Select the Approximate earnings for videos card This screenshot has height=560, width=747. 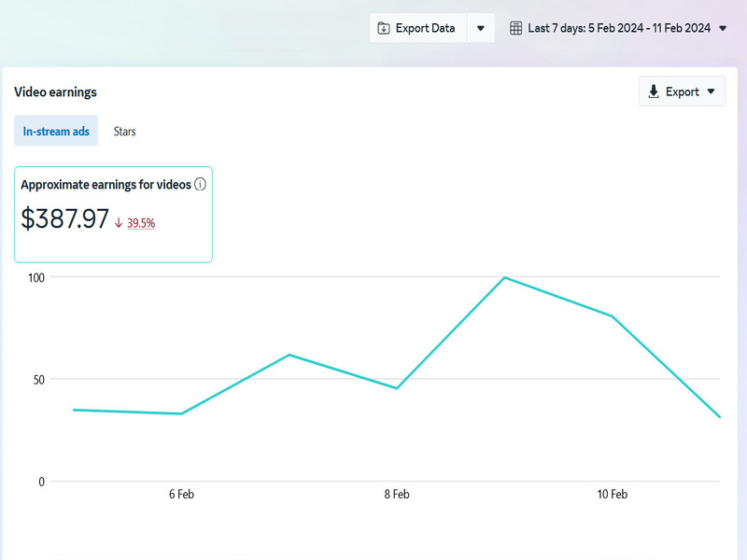113,214
